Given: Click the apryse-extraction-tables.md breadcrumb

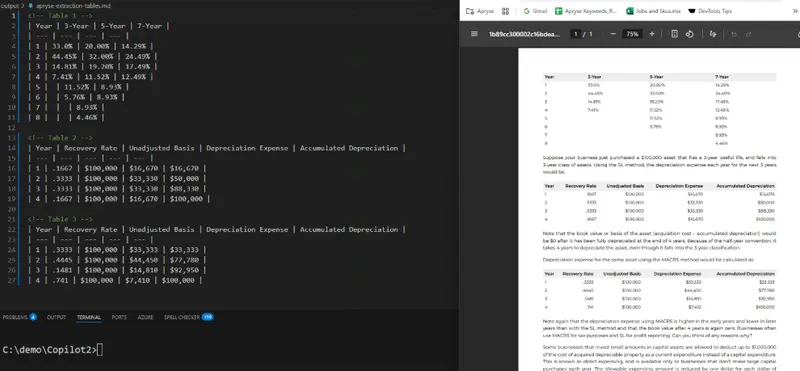Looking at the screenshot, I should [x=73, y=6].
